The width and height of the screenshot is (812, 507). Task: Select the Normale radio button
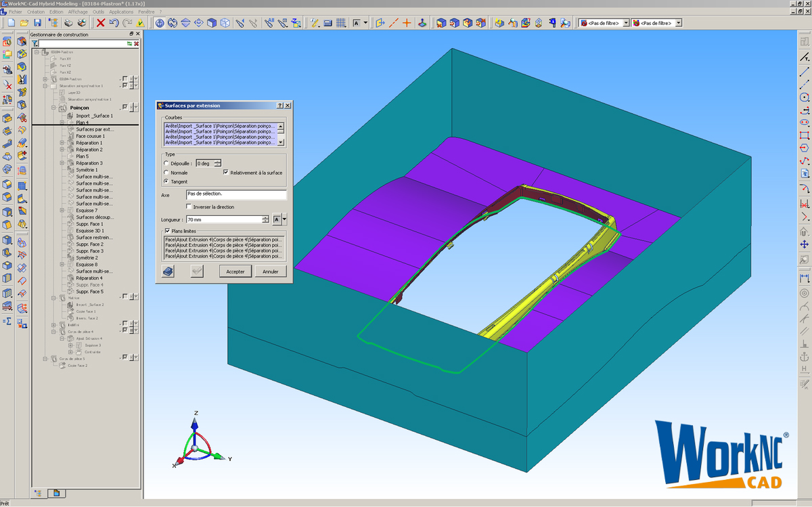pos(166,173)
